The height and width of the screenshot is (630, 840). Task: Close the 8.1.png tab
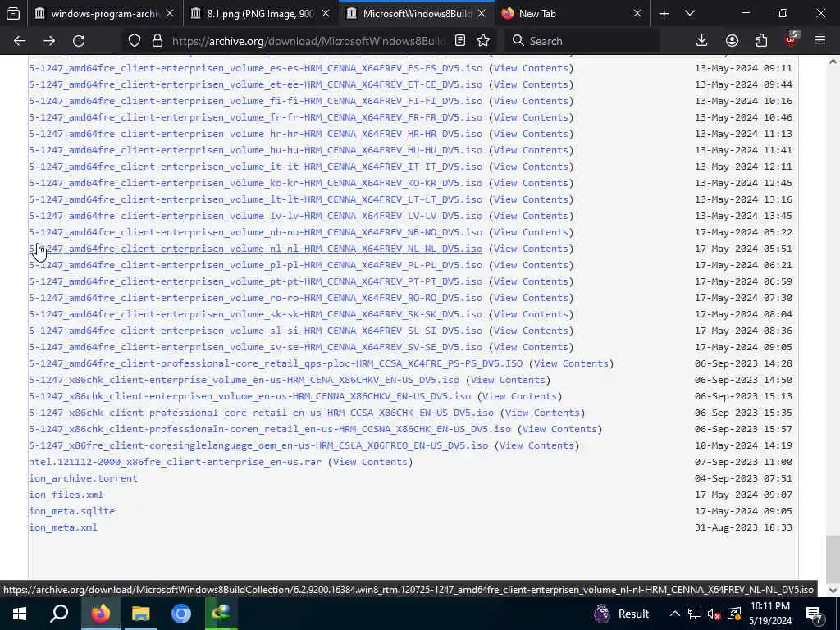tap(326, 14)
